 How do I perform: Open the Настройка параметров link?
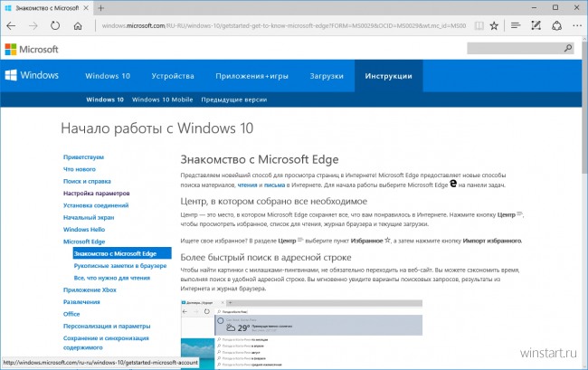[x=97, y=193]
